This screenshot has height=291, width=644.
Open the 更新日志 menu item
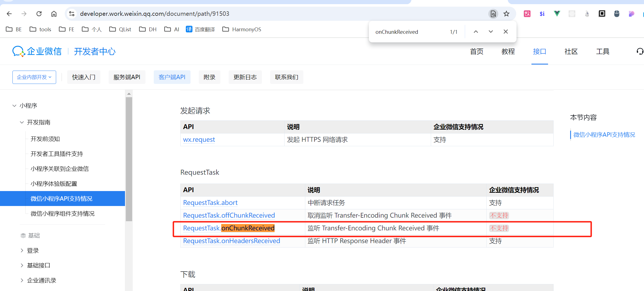[x=245, y=77]
